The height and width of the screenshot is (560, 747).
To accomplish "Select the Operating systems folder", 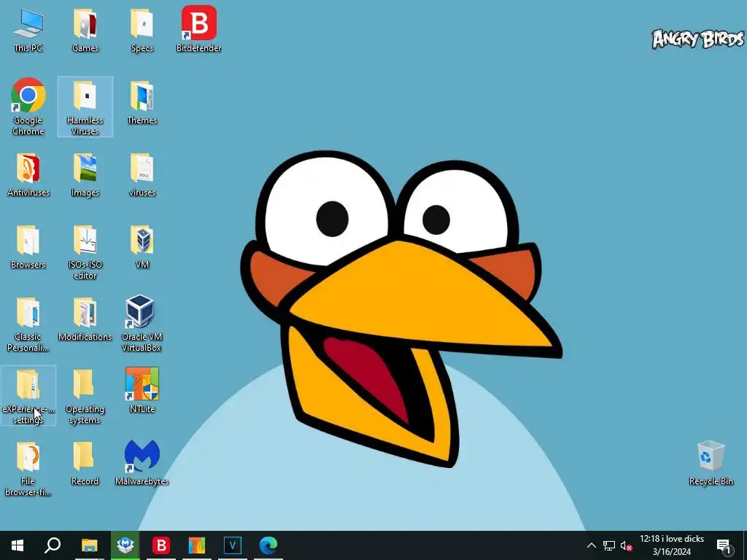I will click(x=85, y=396).
